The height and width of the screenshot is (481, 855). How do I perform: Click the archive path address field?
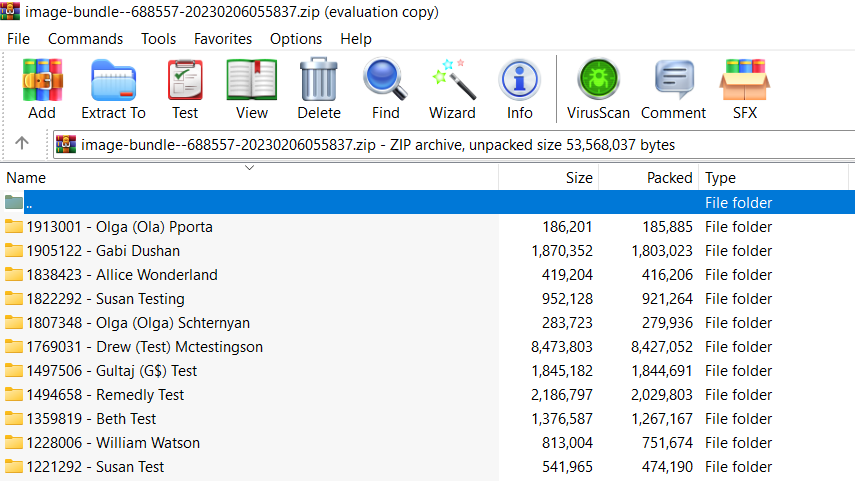pyautogui.click(x=454, y=145)
